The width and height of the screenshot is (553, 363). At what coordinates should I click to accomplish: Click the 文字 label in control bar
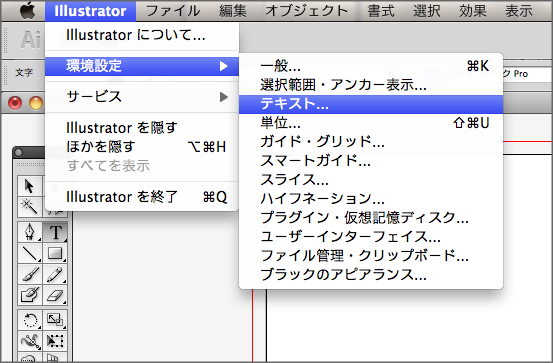pyautogui.click(x=24, y=73)
